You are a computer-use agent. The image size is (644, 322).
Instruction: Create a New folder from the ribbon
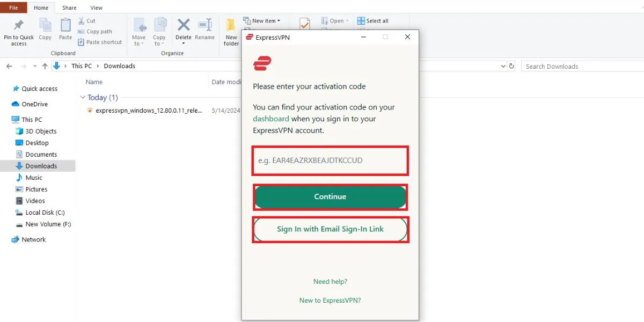pos(231,32)
